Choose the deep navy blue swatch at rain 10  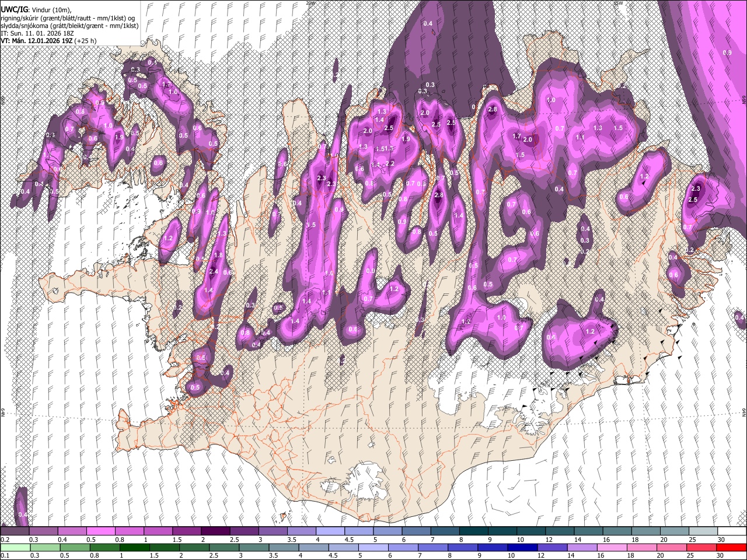coord(522,548)
